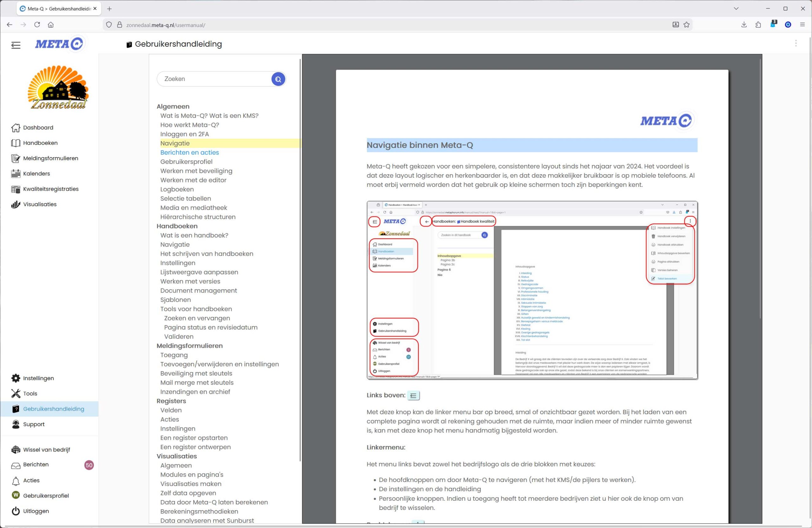Open browser tab list dropdown chevron
The width and height of the screenshot is (812, 528).
(736, 9)
